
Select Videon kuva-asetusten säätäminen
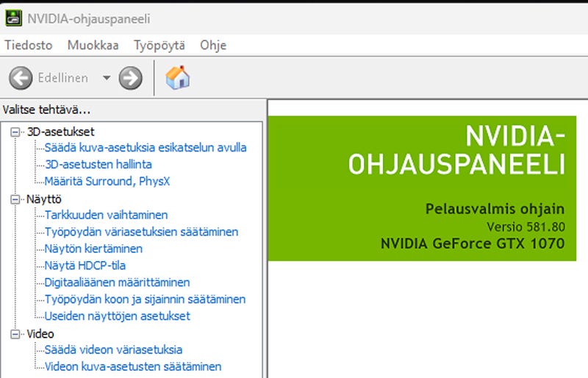coord(133,366)
